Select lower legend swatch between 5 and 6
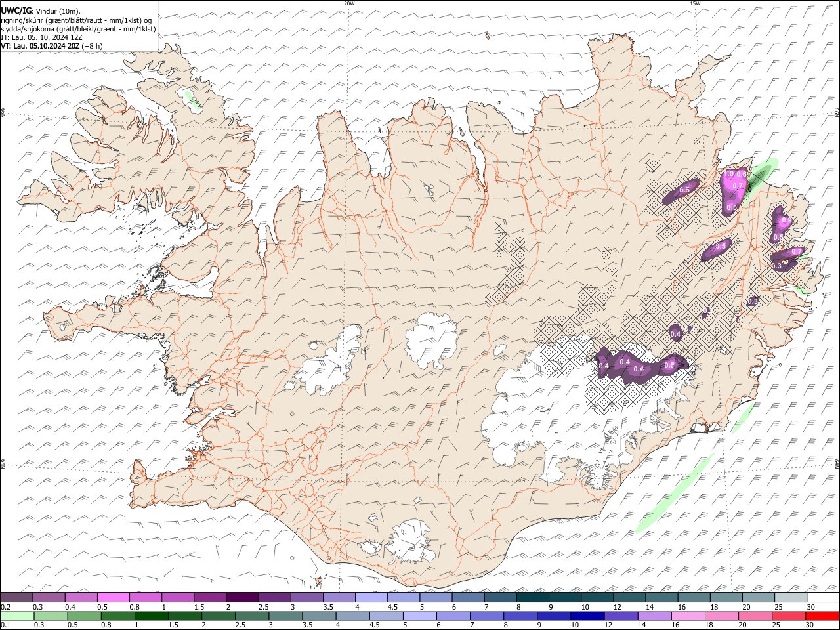Screen dimensions: 840x630 pos(419,616)
